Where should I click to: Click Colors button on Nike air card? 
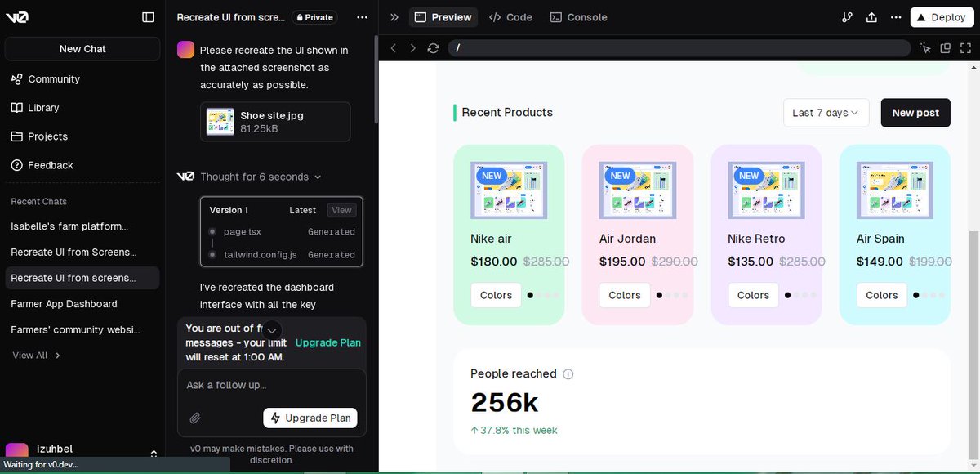496,295
